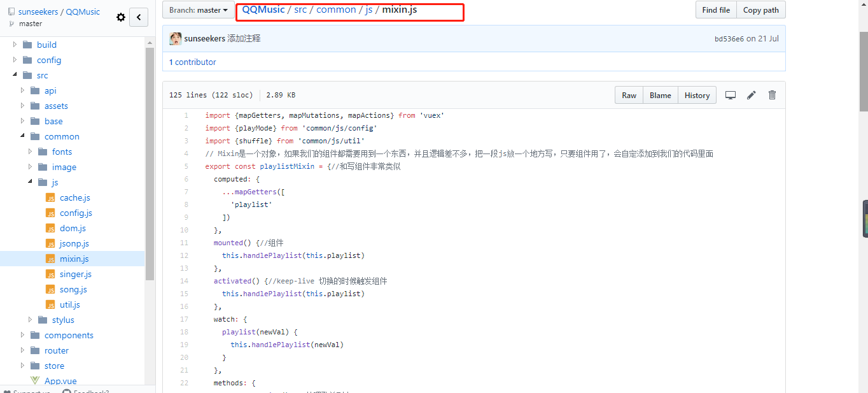
Task: Expand the router folder arrow
Action: click(x=23, y=350)
